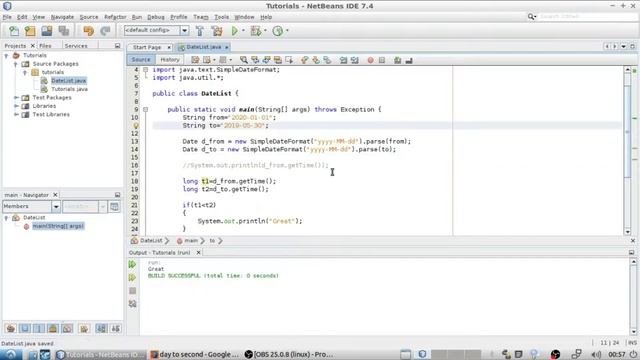This screenshot has width=640, height=360.
Task: Expand the Libraries node
Action: coord(16,106)
